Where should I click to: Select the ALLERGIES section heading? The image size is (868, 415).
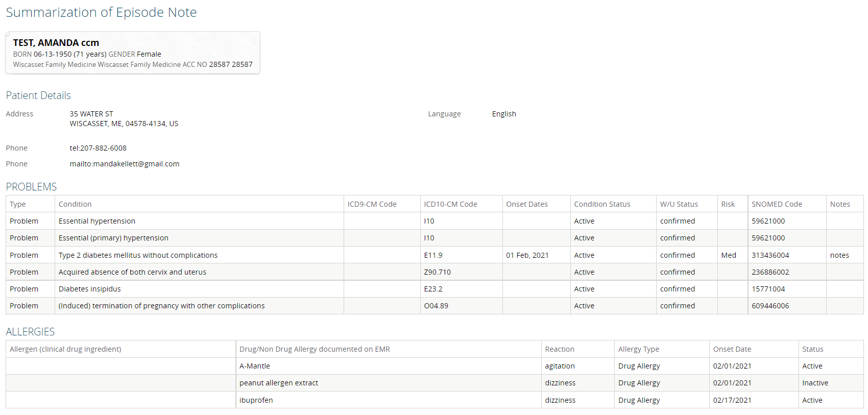point(30,332)
